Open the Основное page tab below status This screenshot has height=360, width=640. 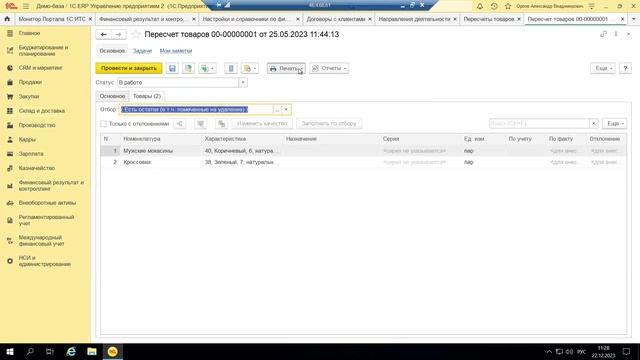point(112,96)
